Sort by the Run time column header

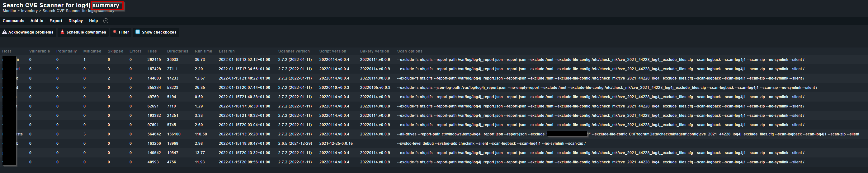204,51
